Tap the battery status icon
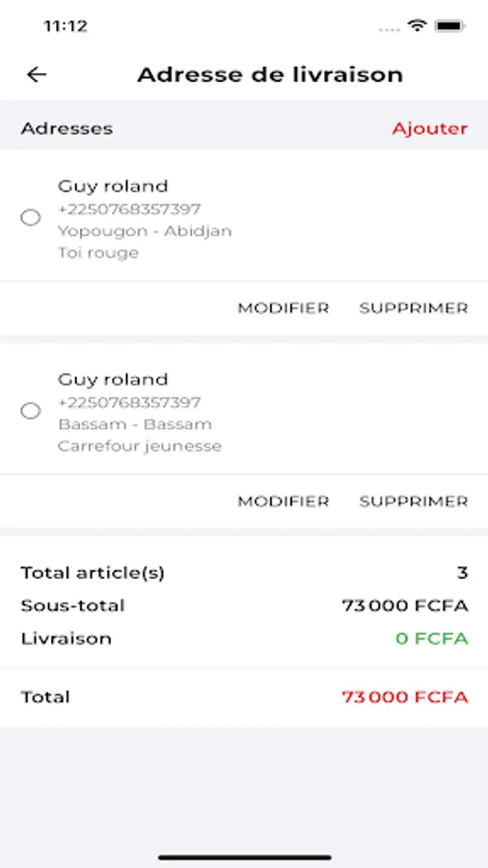Viewport: 488px width, 868px height. pos(449,25)
